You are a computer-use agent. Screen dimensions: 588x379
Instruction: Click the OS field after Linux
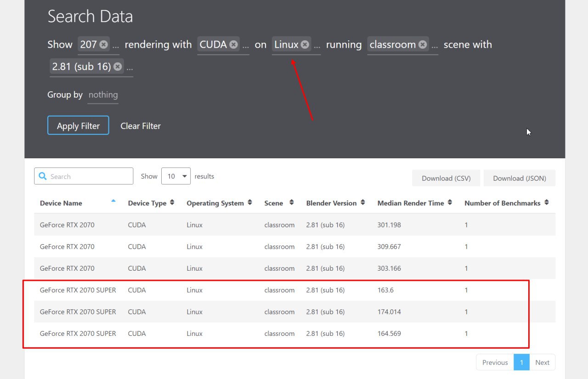pyautogui.click(x=317, y=45)
